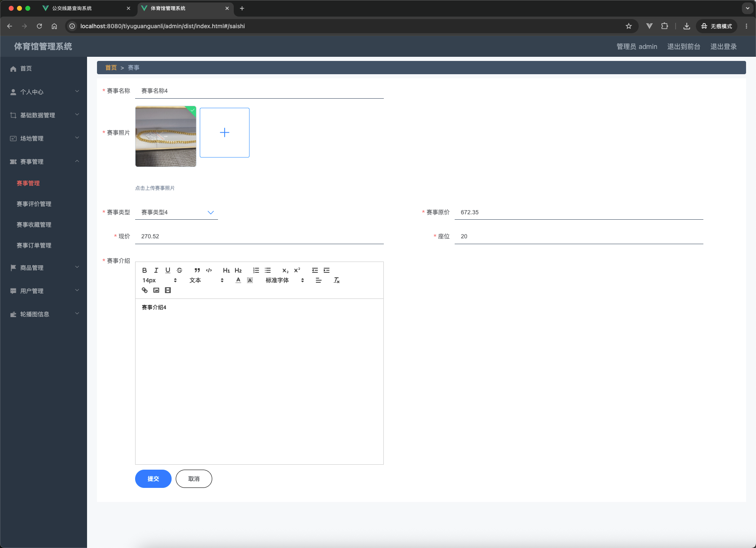Increase indent in the editor
Image resolution: width=756 pixels, height=548 pixels.
pyautogui.click(x=327, y=270)
